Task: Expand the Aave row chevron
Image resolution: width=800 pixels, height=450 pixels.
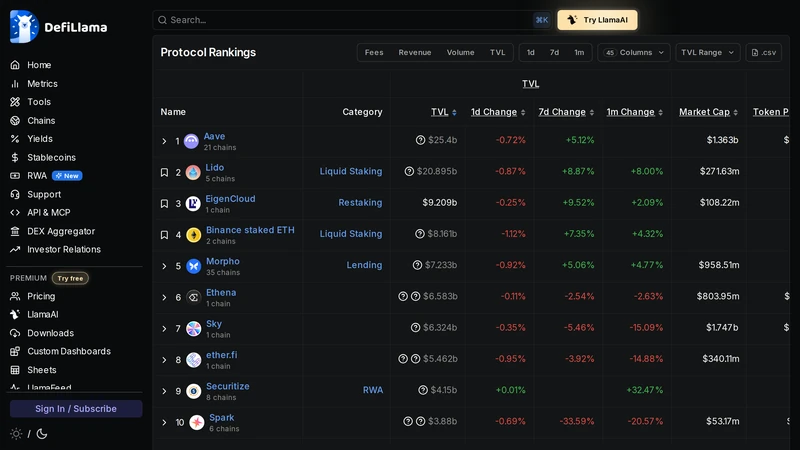Action: point(164,141)
